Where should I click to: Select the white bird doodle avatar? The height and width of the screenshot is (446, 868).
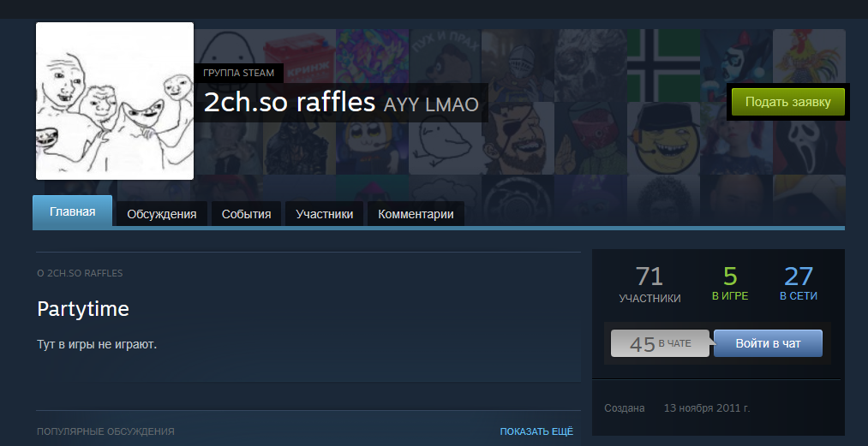445,138
